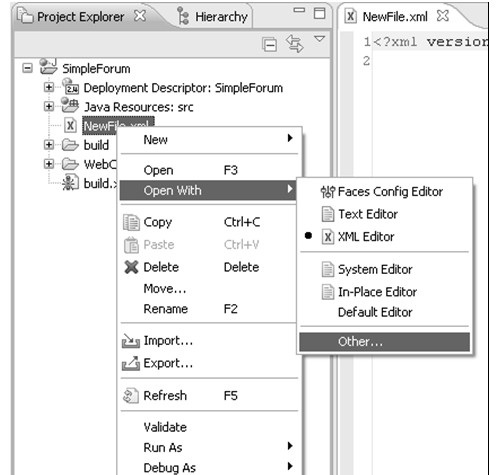This screenshot has height=475, width=503.
Task: Open the Project Explorer view menu triangle
Action: point(319,39)
